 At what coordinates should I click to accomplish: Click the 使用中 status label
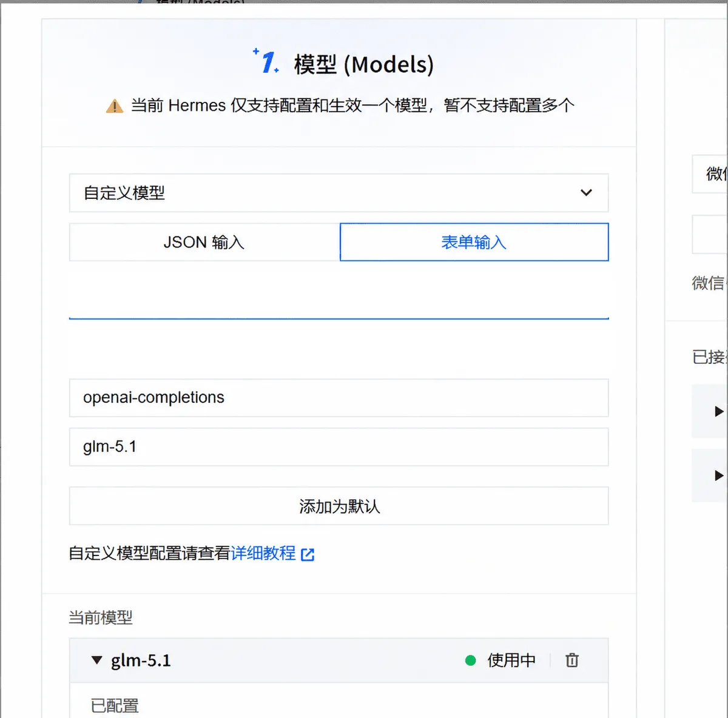511,660
